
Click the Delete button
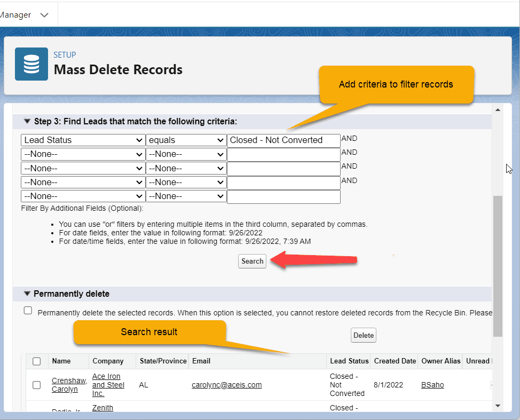tap(363, 335)
